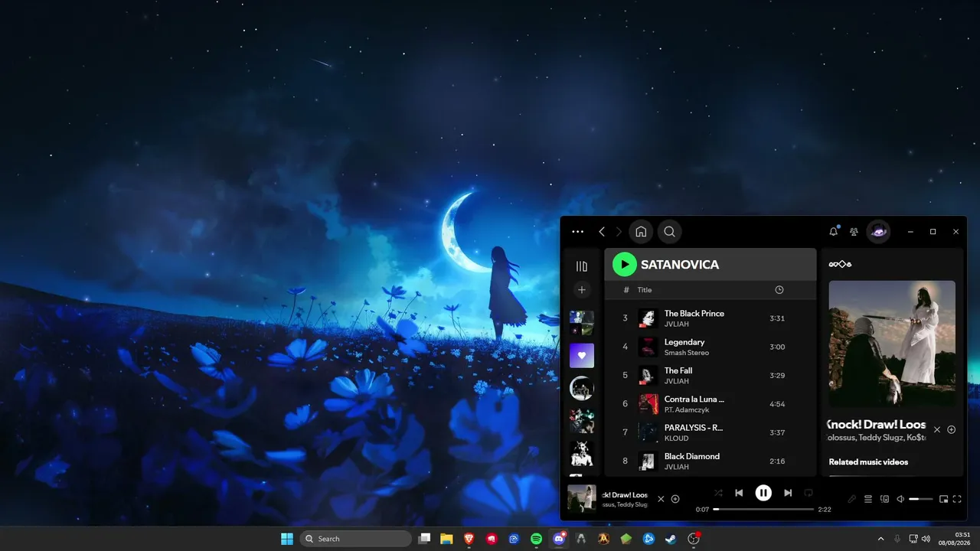
Task: Open the Spotify search icon
Action: (x=669, y=232)
